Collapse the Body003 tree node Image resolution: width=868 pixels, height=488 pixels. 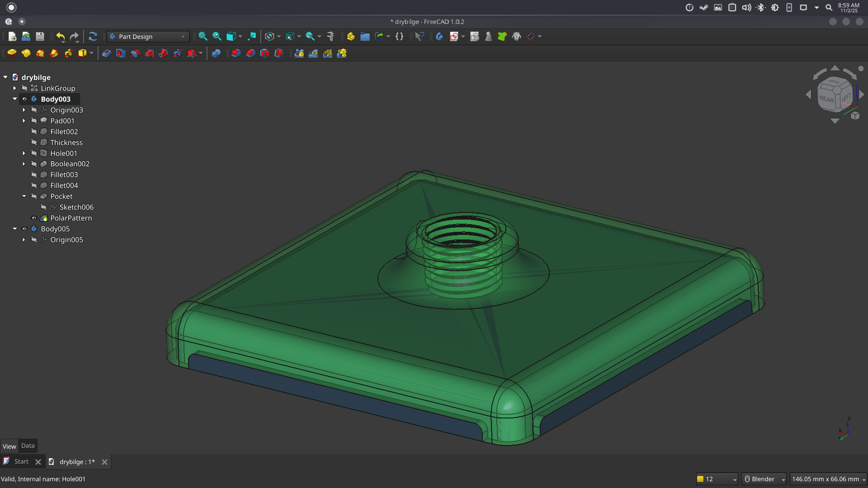15,99
